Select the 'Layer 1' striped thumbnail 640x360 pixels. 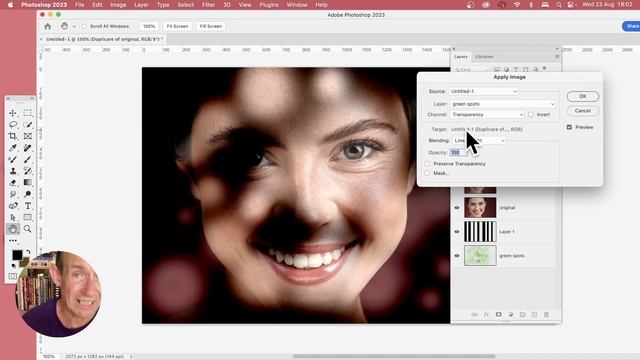(x=480, y=231)
